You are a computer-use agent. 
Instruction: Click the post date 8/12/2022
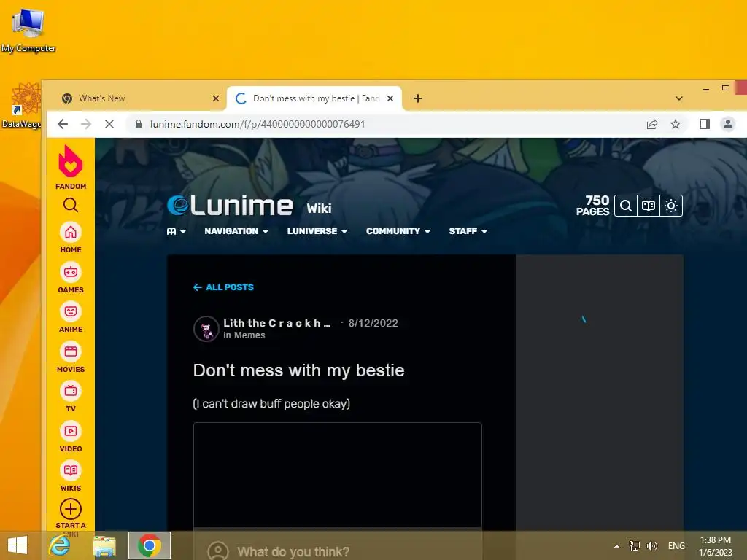point(373,323)
